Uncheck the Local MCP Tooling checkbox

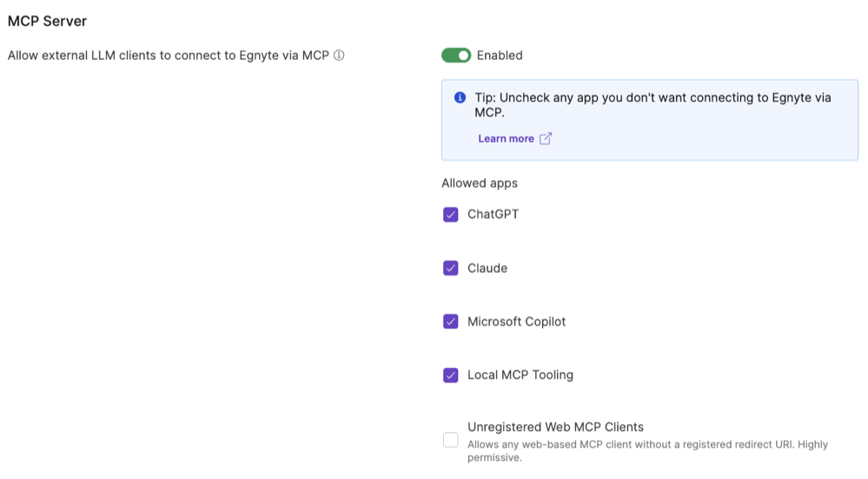tap(450, 376)
